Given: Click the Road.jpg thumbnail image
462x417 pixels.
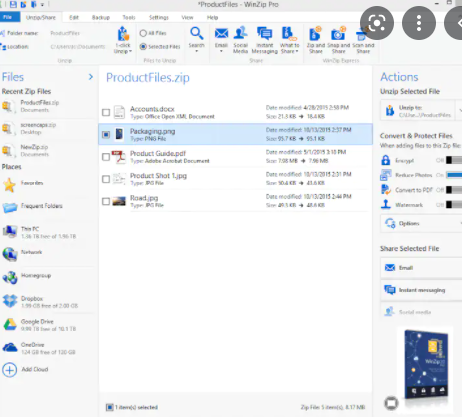Looking at the screenshot, I should (x=119, y=201).
